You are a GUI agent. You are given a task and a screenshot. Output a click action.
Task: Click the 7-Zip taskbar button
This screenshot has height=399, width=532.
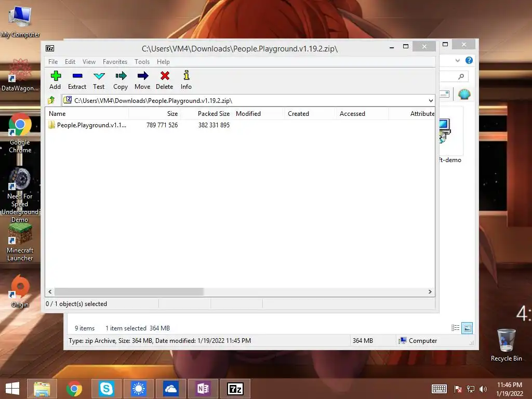(235, 389)
